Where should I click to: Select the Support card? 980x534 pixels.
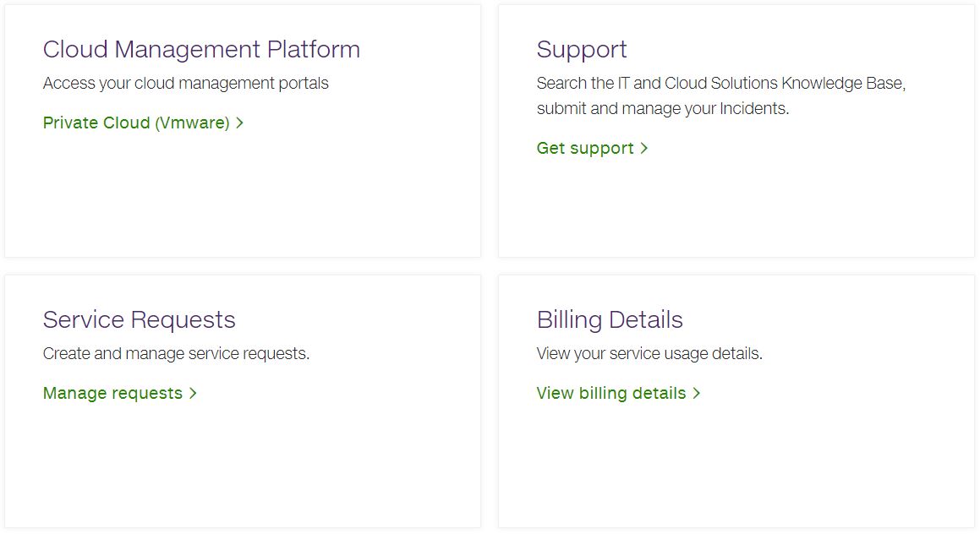pyautogui.click(x=736, y=203)
